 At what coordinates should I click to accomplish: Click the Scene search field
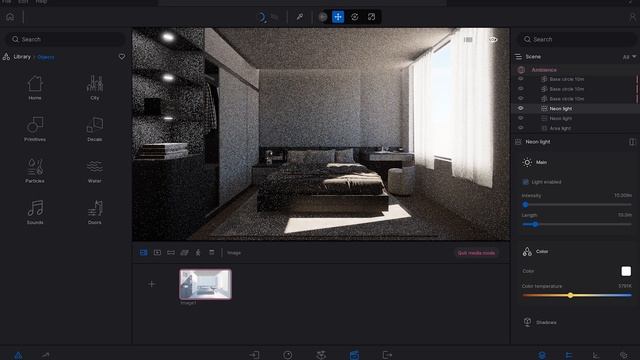coord(577,39)
